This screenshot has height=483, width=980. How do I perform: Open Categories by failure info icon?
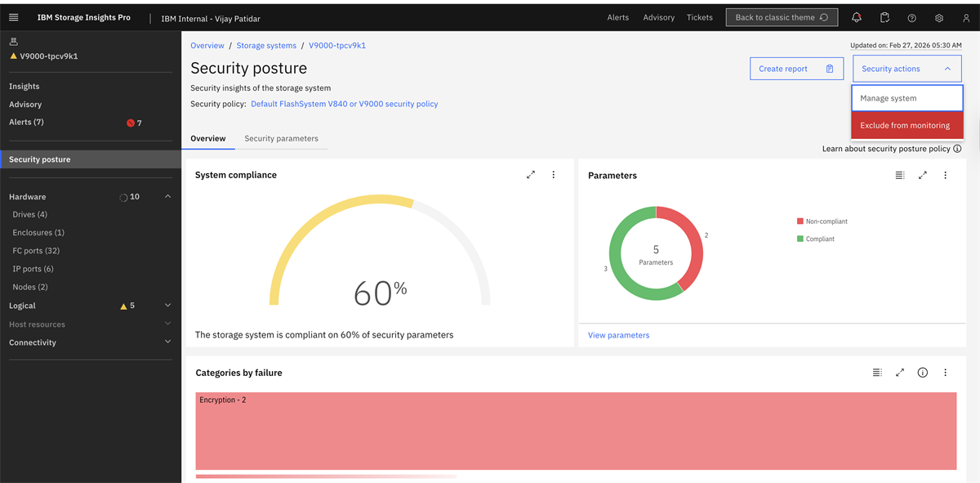click(x=923, y=373)
